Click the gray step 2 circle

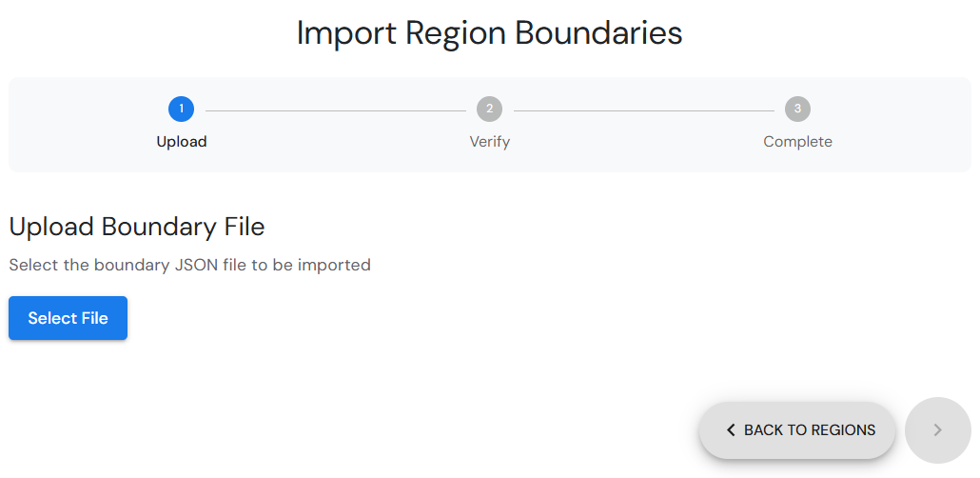point(489,109)
